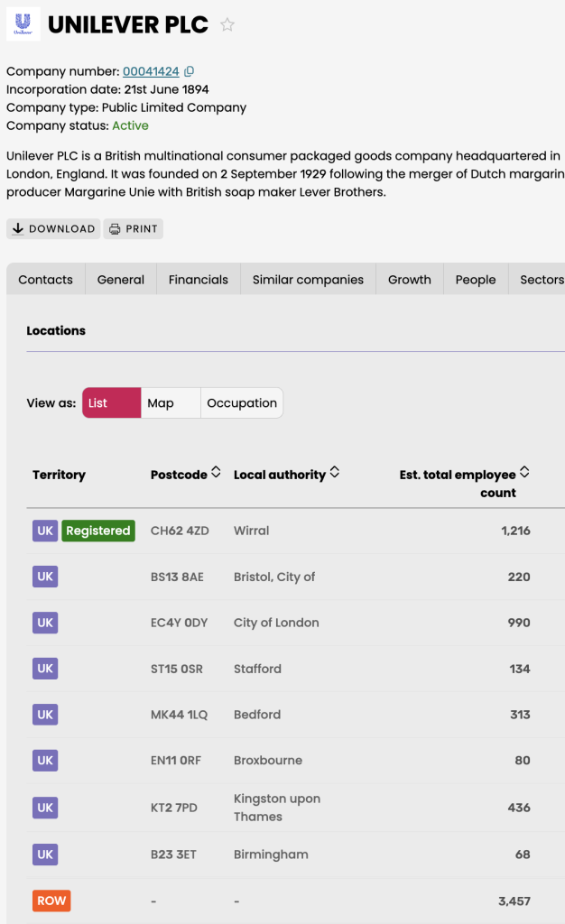
Task: Star Unilever PLC as a favourite
Action: [227, 25]
